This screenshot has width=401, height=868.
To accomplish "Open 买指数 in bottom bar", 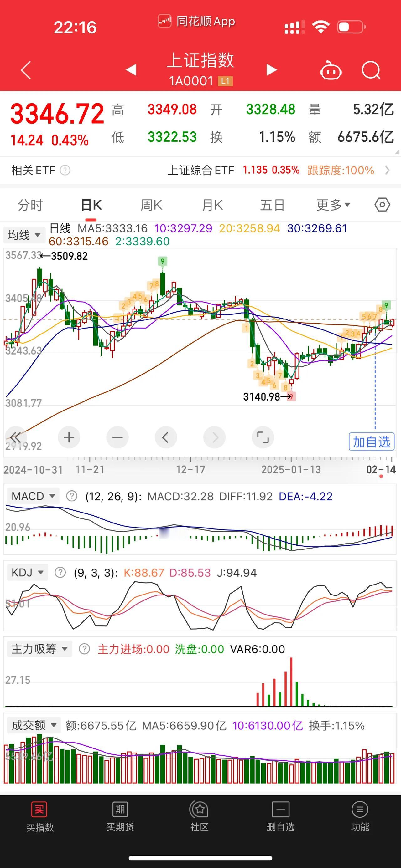I will click(40, 817).
